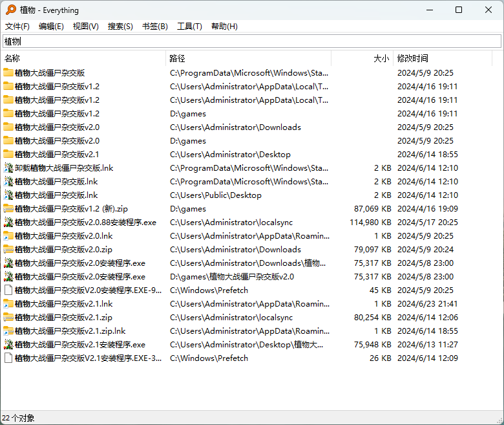
Task: Click shortcut icon of 植物大战僵尸杂交版v2.1.zip.lnk
Action: 8,331
